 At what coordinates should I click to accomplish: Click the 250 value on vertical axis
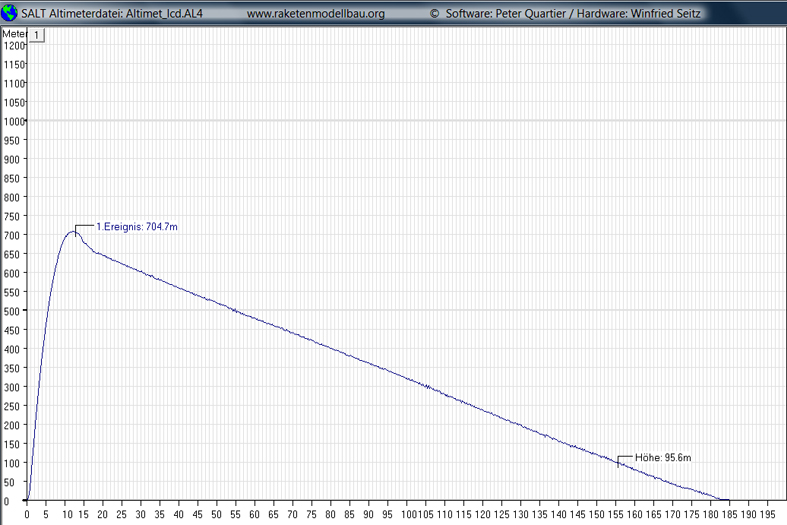click(x=12, y=406)
